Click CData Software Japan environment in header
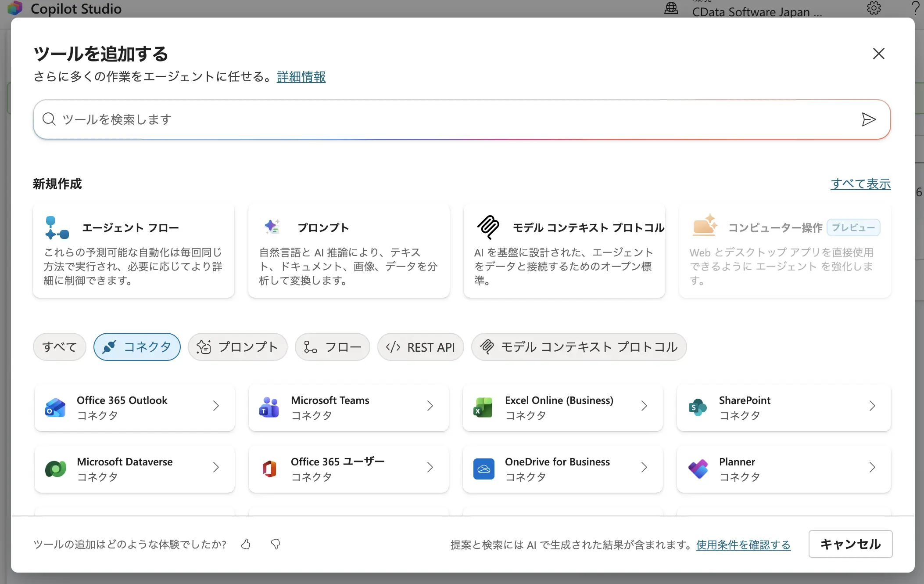Image resolution: width=924 pixels, height=584 pixels. pos(757,11)
